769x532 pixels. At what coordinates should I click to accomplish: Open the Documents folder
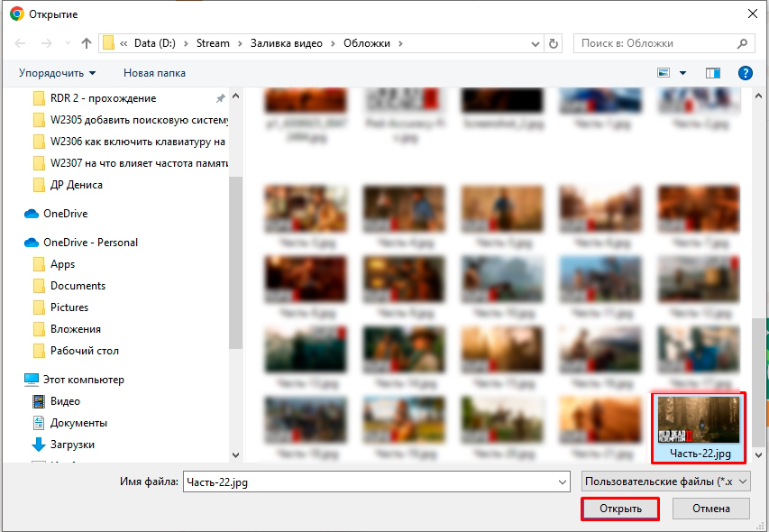click(x=78, y=285)
